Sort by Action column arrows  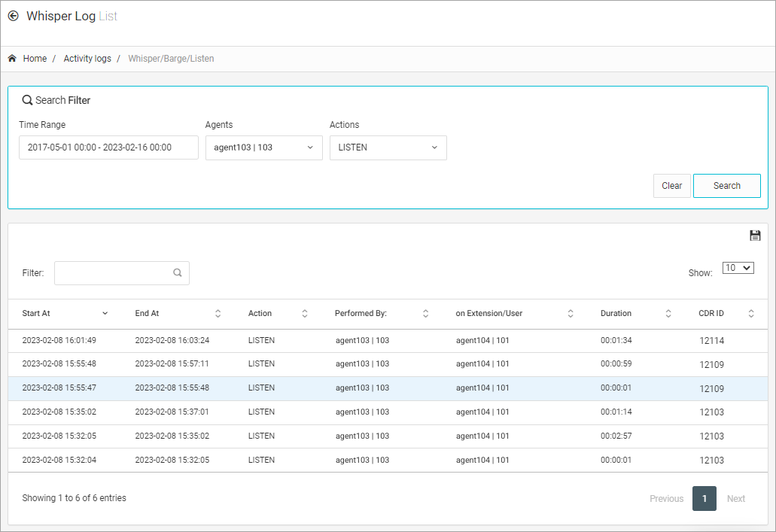click(x=305, y=313)
